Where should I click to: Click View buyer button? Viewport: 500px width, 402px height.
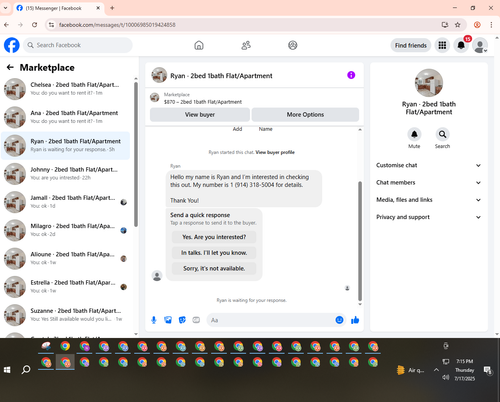tap(200, 115)
